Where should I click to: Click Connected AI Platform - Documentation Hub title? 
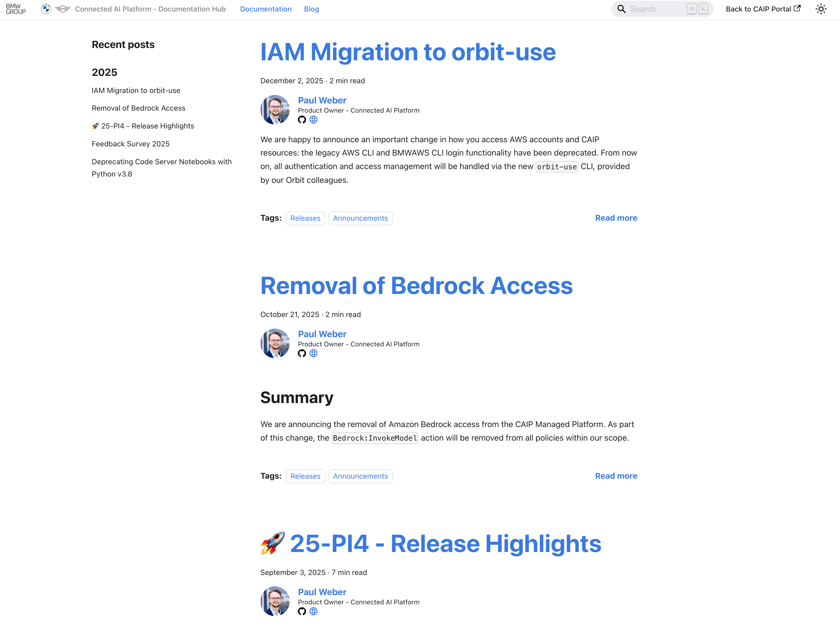[x=150, y=9]
